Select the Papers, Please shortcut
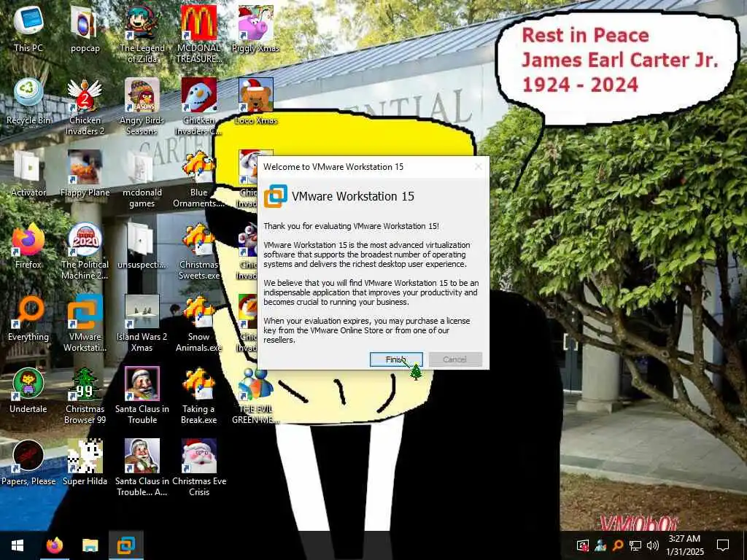 28,463
